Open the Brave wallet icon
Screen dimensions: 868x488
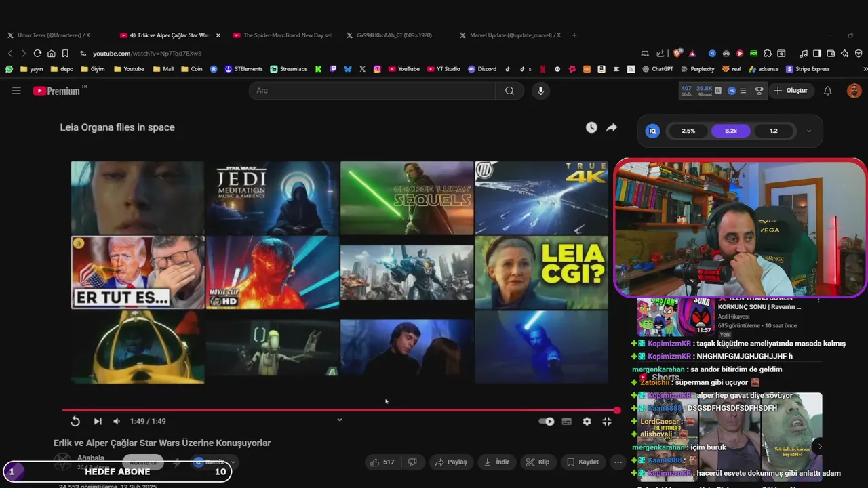(x=831, y=54)
